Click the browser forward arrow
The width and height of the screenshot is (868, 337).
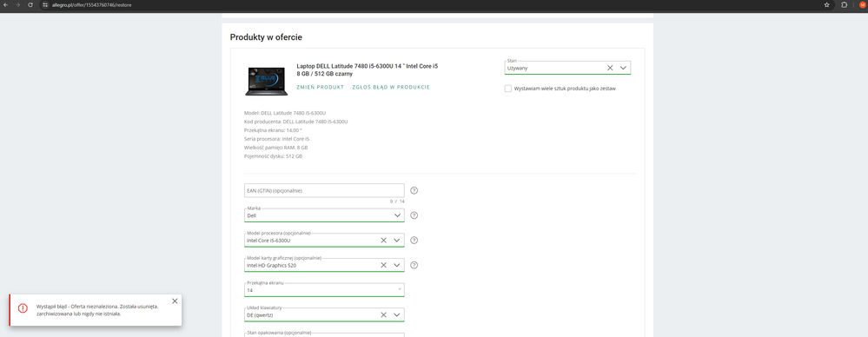[x=17, y=4]
